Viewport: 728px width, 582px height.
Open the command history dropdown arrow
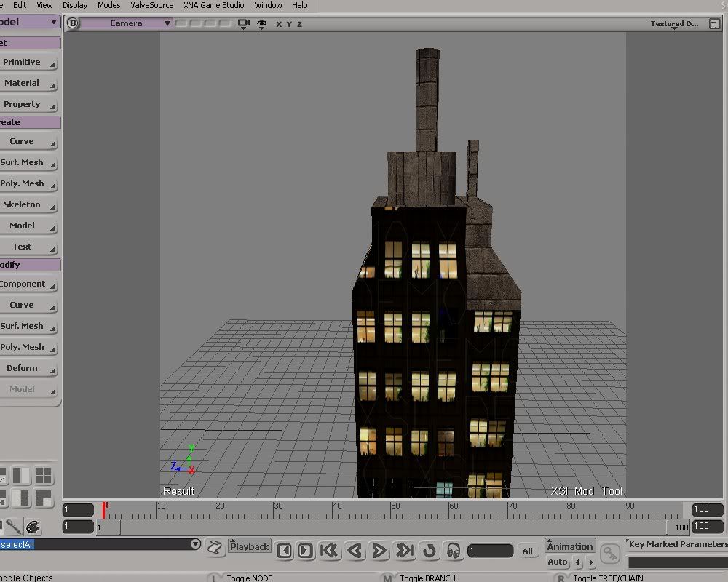pos(195,544)
